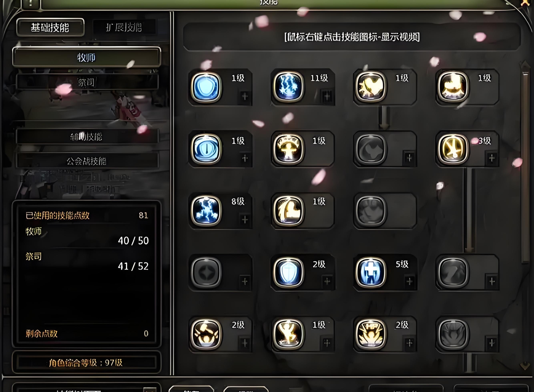Select the golden sword circle skill at 3级
This screenshot has height=392, width=534.
point(453,149)
